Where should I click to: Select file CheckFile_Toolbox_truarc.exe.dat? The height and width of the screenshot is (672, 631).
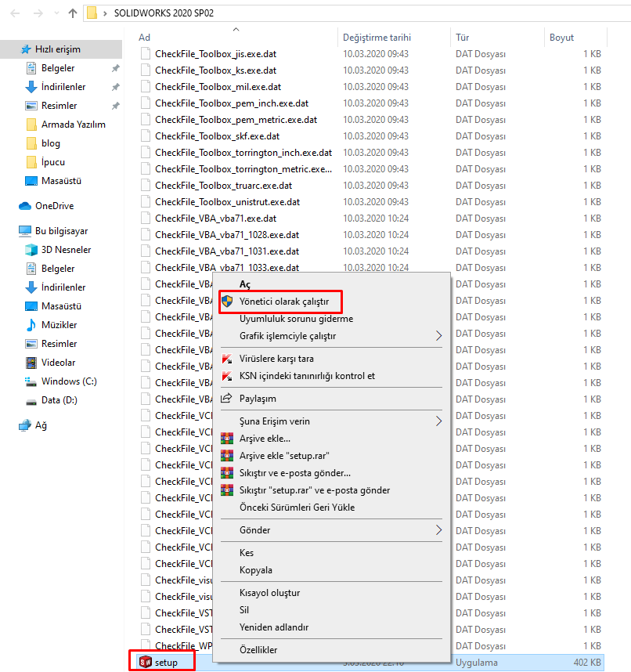(x=224, y=186)
